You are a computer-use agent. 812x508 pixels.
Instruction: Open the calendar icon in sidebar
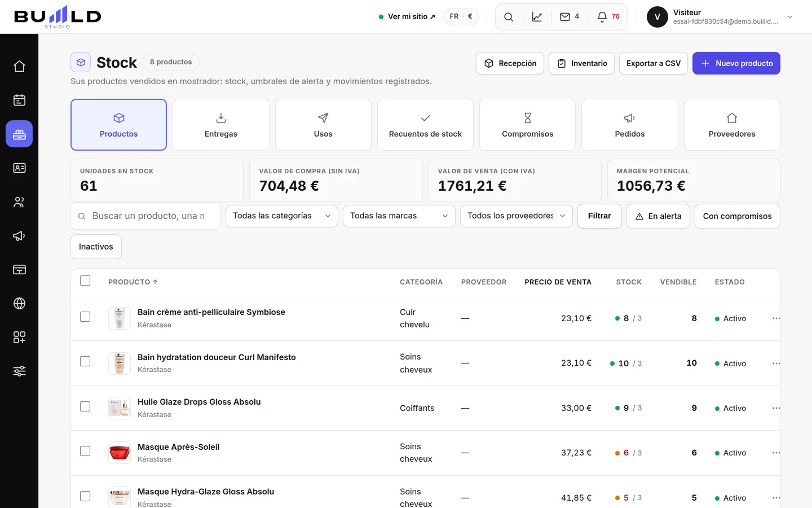click(19, 100)
